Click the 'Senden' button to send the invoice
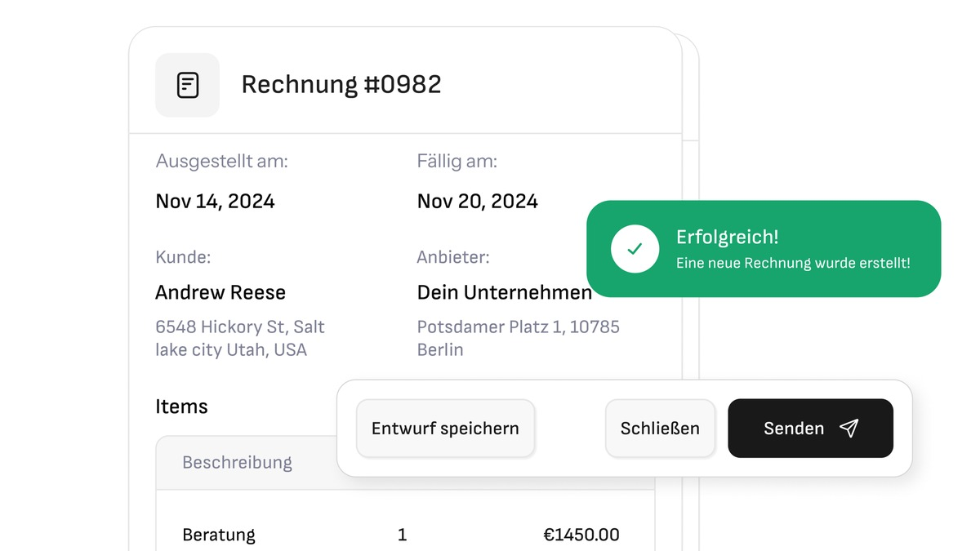The height and width of the screenshot is (551, 980). (x=809, y=428)
